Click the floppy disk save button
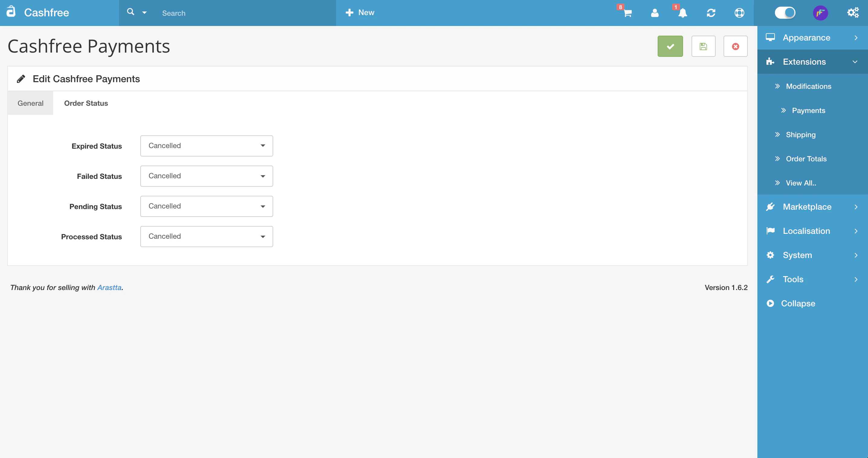The height and width of the screenshot is (458, 868). pos(703,46)
